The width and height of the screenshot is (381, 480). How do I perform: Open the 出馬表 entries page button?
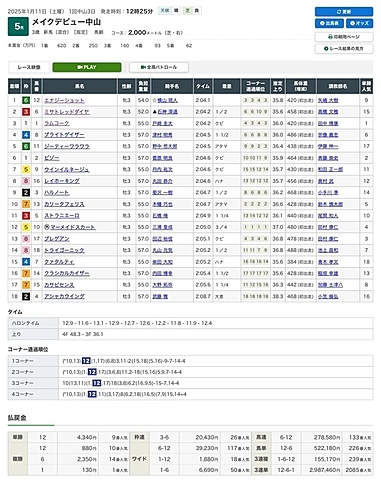click(x=329, y=23)
